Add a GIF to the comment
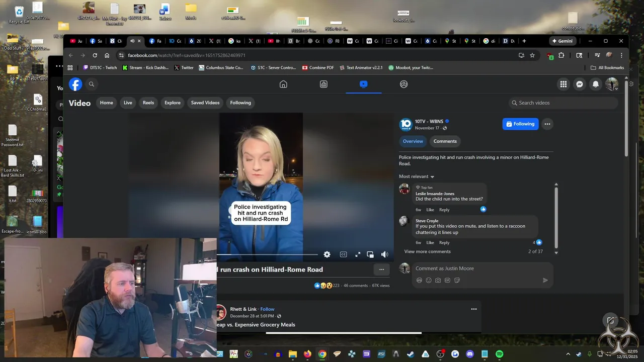 [x=447, y=280]
